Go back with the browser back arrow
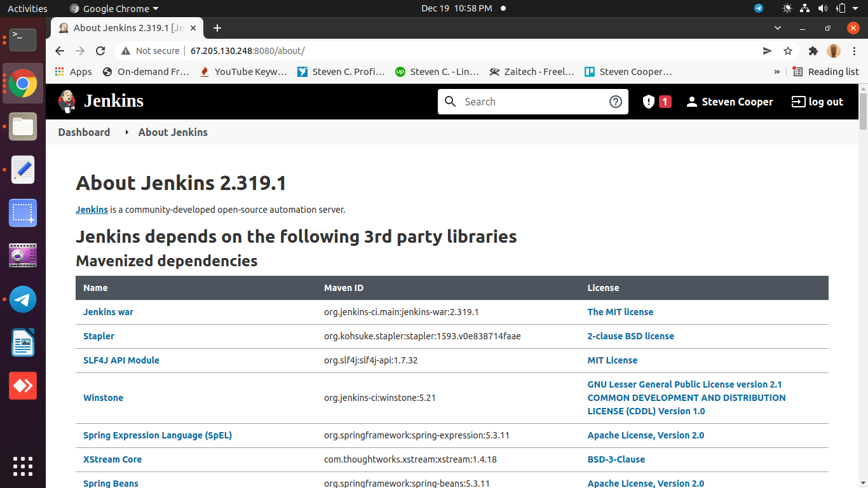 click(x=60, y=51)
